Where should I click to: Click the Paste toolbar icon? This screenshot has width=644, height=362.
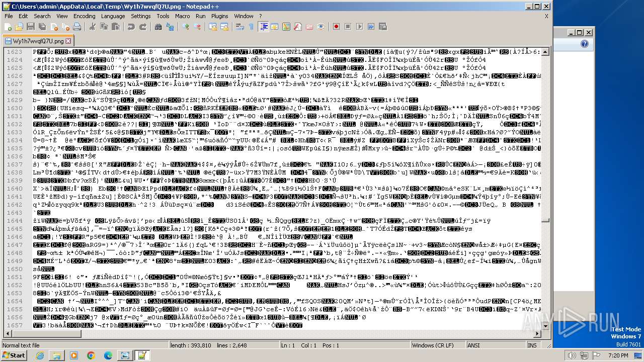coord(115,27)
